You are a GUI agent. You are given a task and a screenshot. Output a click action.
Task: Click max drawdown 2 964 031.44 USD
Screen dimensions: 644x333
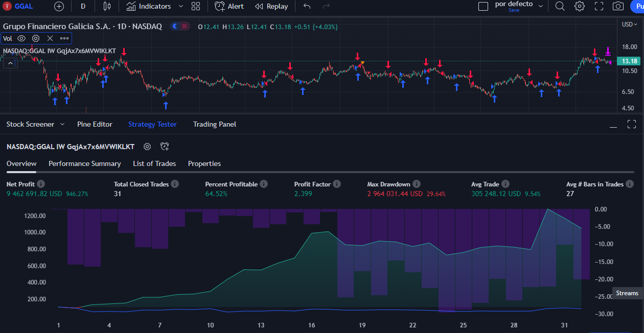(x=395, y=194)
